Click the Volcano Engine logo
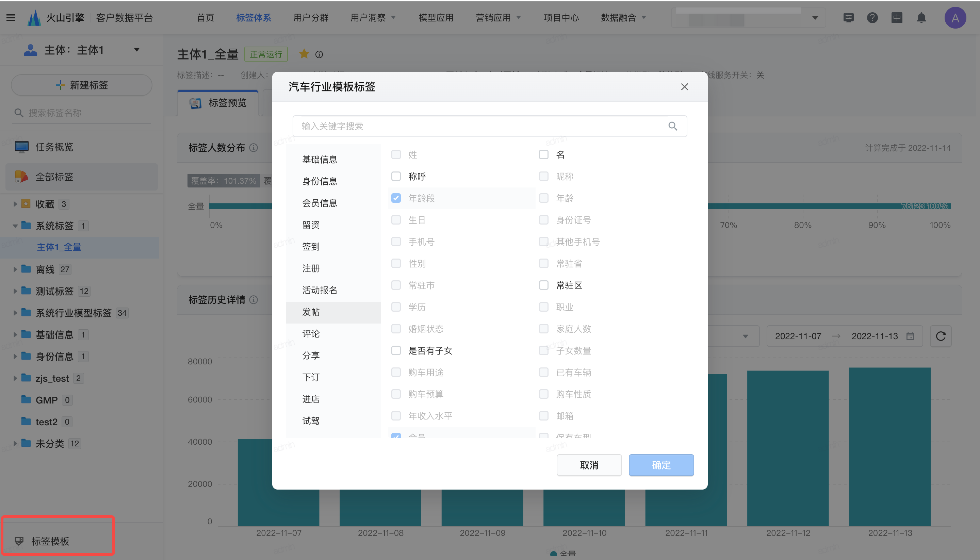 34,18
